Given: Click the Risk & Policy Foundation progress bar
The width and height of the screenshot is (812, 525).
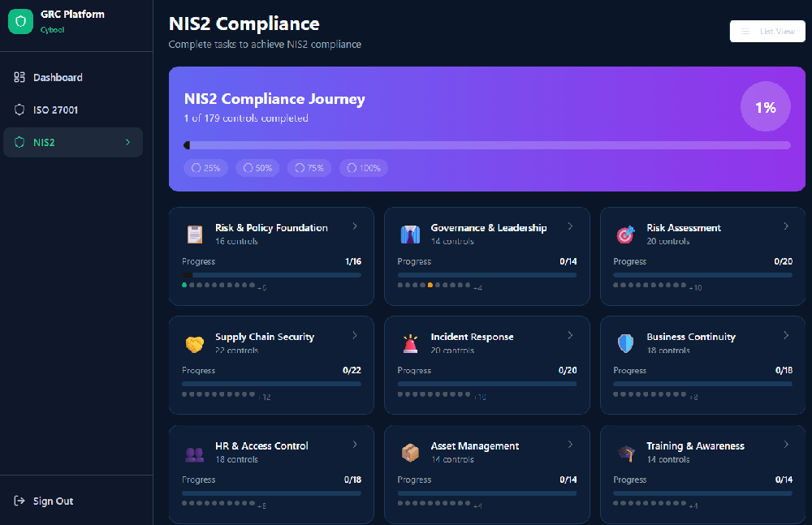Looking at the screenshot, I should 271,275.
